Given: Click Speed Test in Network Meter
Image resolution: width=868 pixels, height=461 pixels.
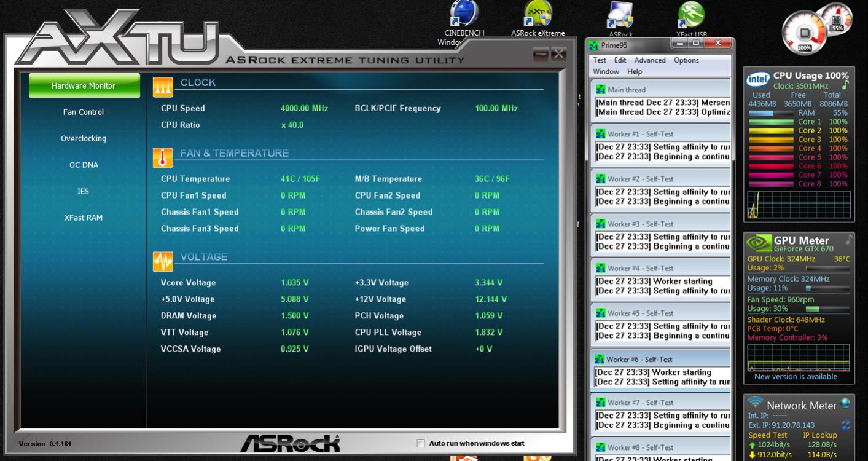Looking at the screenshot, I should pos(767,435).
